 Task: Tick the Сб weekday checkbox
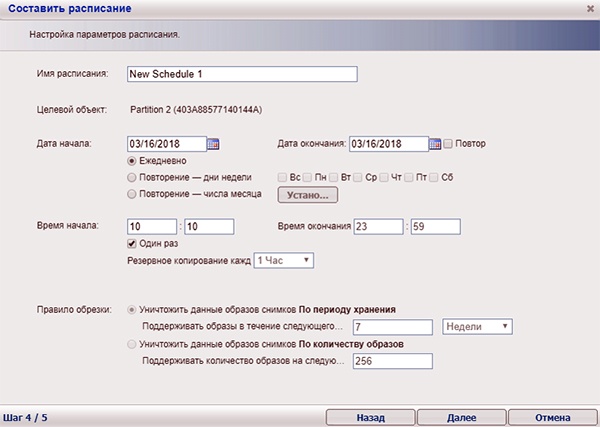point(434,178)
